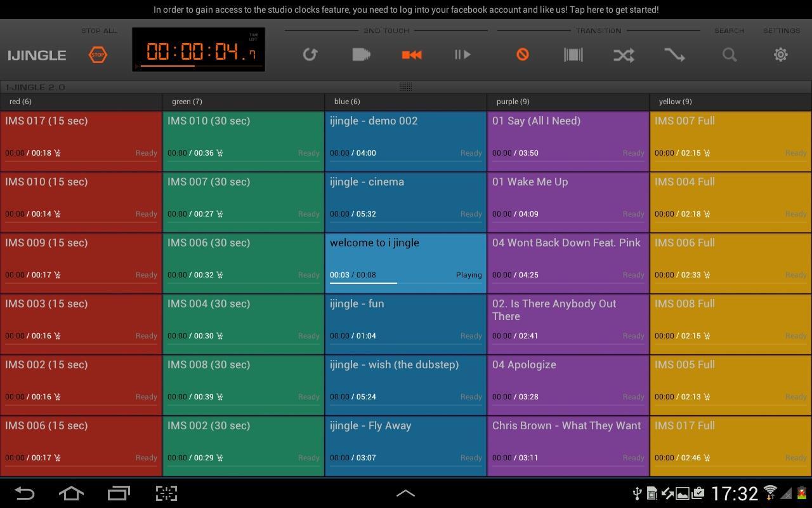The width and height of the screenshot is (812, 508).
Task: Play 04 Wont Back Down Feat. Pink
Action: coord(568,263)
